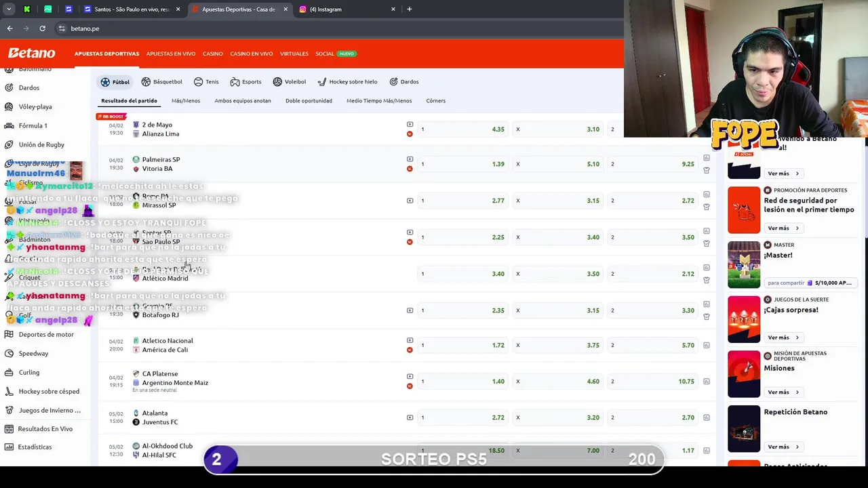Click the browser reload button
Screen dimensions: 868x488
(x=42, y=28)
